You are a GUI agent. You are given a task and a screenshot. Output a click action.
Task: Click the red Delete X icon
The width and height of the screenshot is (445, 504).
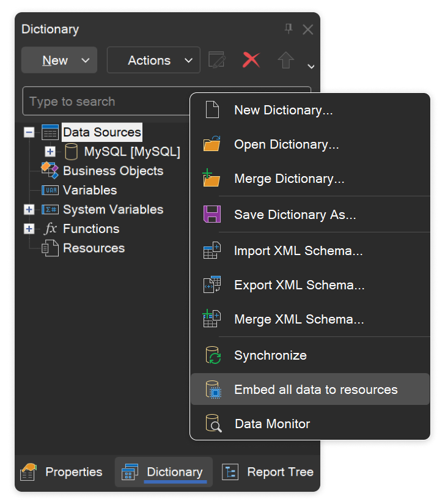point(251,60)
